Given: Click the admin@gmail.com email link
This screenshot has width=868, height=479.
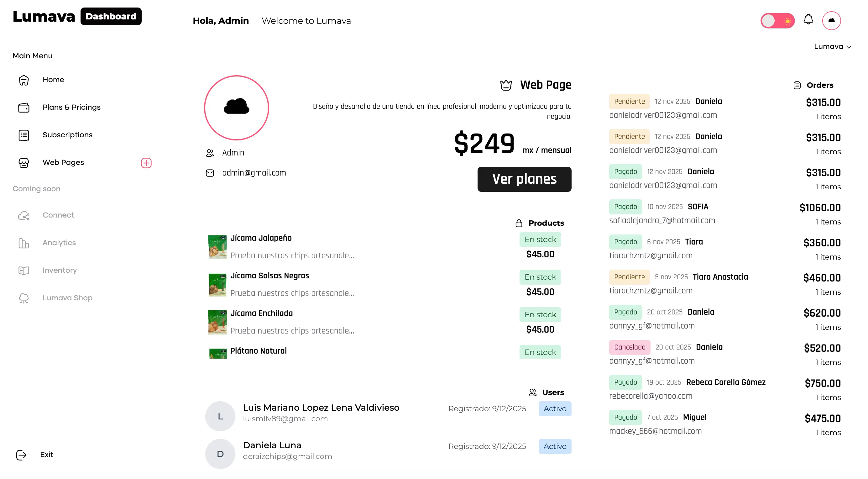Looking at the screenshot, I should pyautogui.click(x=254, y=173).
